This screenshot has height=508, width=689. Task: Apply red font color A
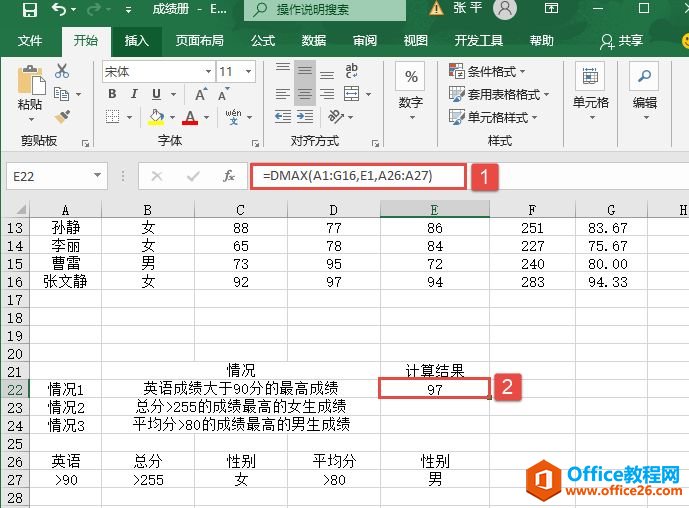[190, 117]
